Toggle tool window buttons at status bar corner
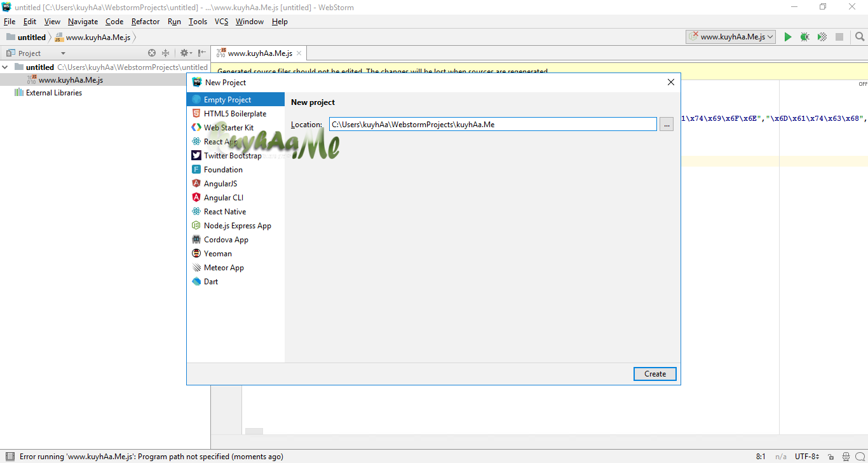This screenshot has height=463, width=868. (x=10, y=457)
